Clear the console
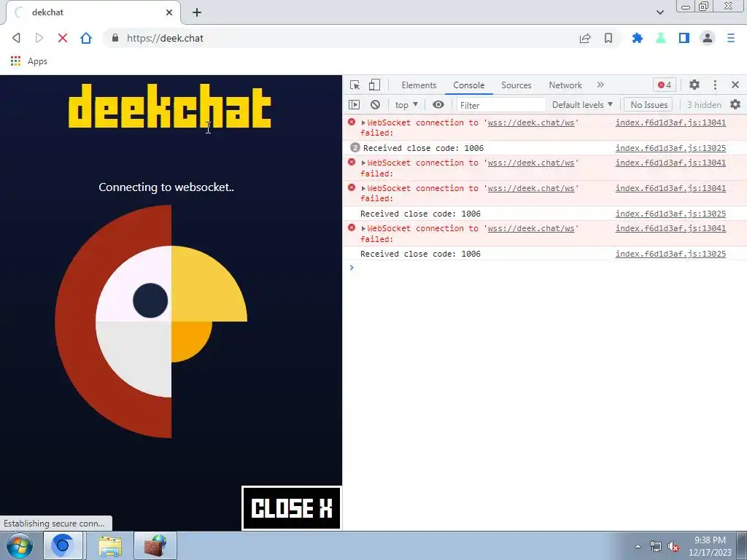 [376, 104]
